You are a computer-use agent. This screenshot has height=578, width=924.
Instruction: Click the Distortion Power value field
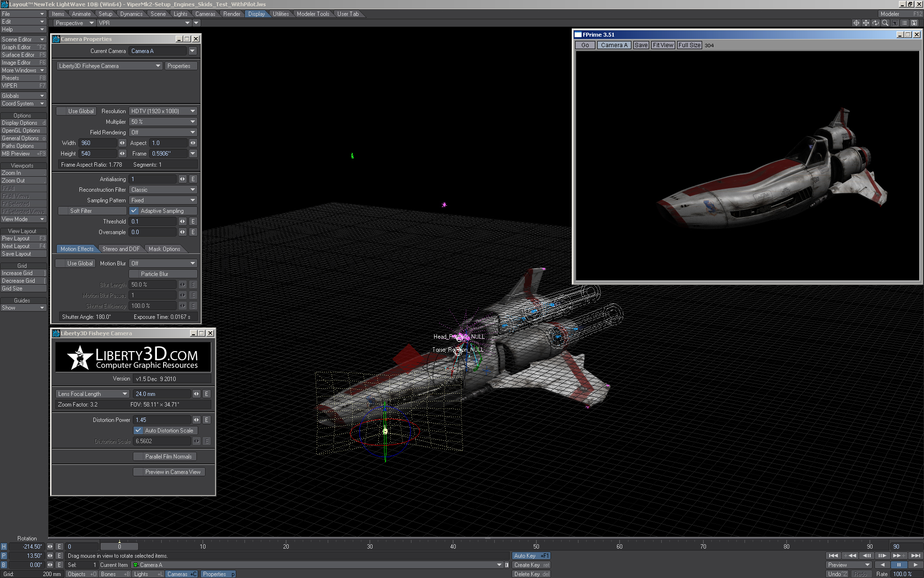pyautogui.click(x=162, y=420)
